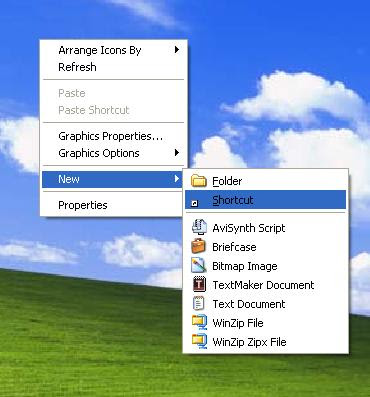
Task: Choose Refresh from the context menu
Action: coord(113,67)
